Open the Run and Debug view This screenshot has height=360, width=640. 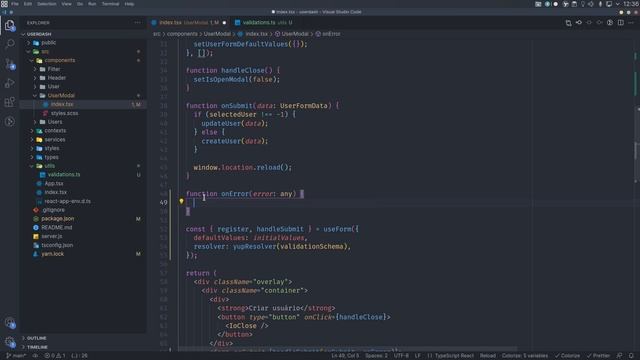[10, 83]
